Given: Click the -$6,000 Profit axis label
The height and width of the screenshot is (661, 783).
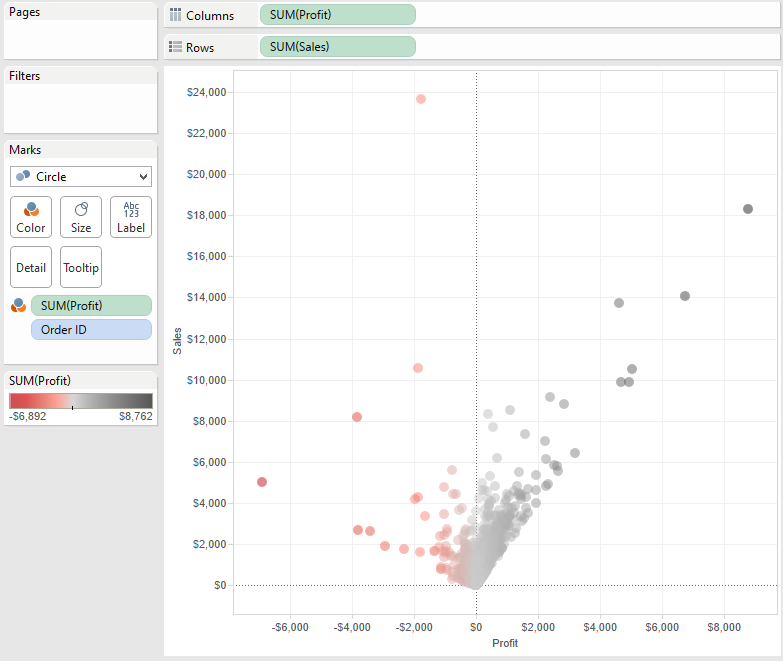Looking at the screenshot, I should pos(290,627).
